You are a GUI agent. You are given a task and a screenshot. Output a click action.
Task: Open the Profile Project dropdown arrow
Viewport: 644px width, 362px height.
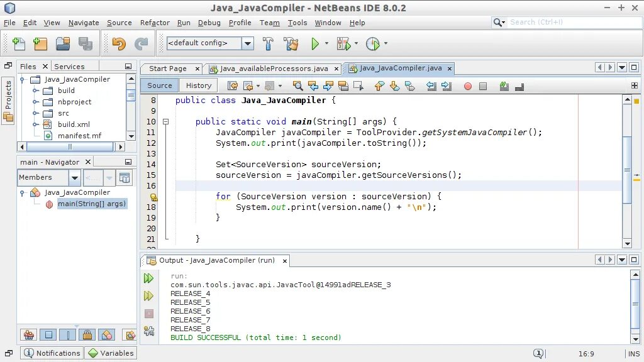(x=386, y=43)
